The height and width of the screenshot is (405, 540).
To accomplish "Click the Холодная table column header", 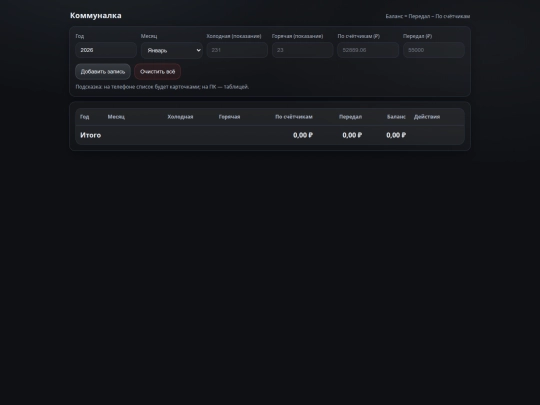I will pyautogui.click(x=180, y=117).
